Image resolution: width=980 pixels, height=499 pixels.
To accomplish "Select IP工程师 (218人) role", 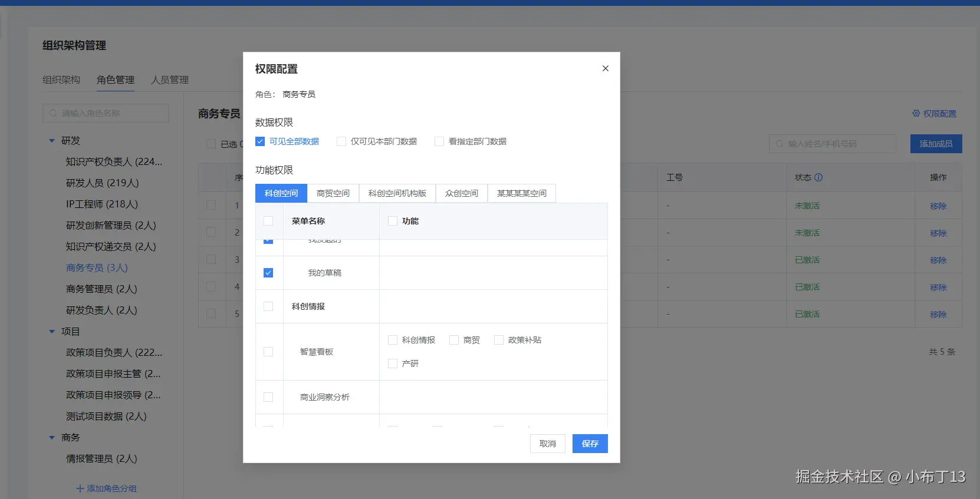I will point(102,204).
